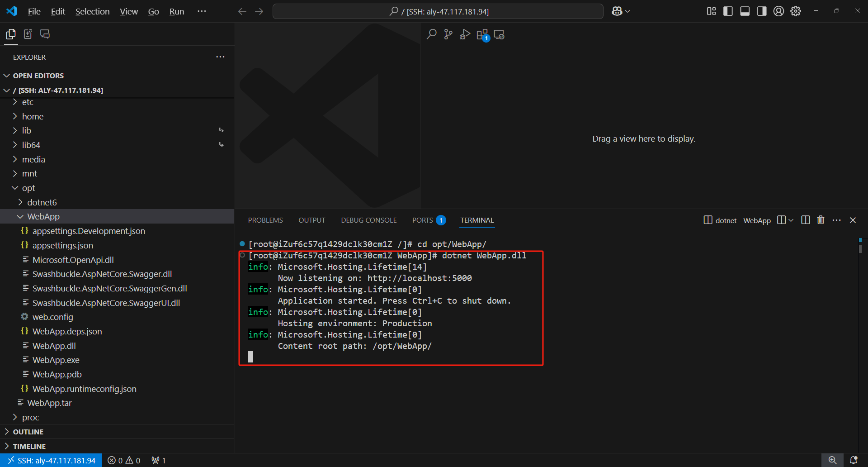Toggle the primary sidebar visibility
This screenshot has width=868, height=467.
coord(728,11)
